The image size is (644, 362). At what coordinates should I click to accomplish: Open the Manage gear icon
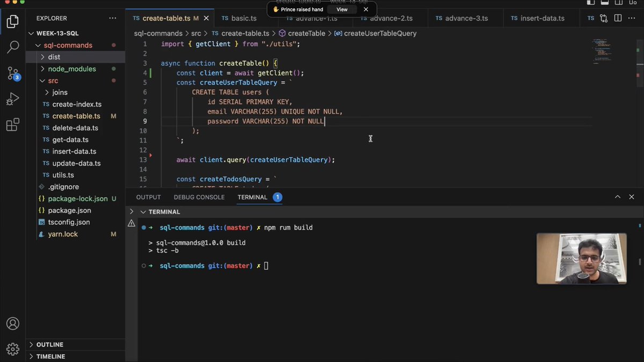(12, 349)
